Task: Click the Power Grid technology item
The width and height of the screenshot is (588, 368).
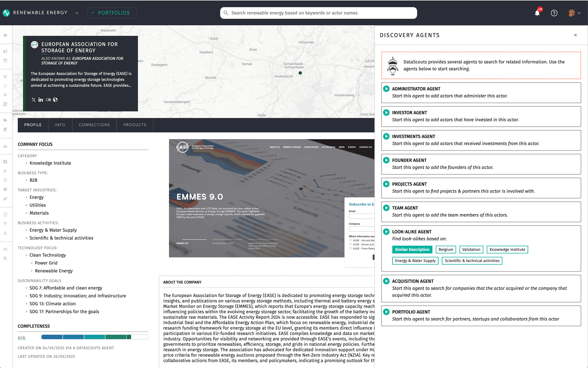Action: (46, 263)
